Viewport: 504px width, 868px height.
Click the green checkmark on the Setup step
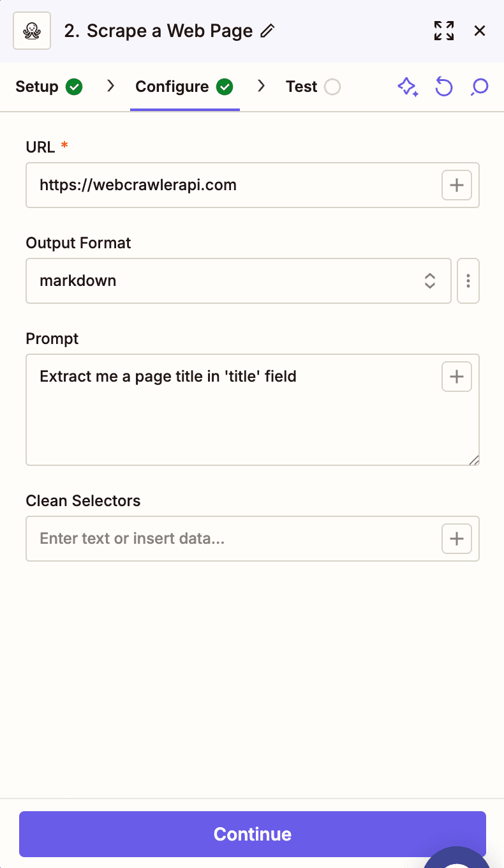coord(74,86)
